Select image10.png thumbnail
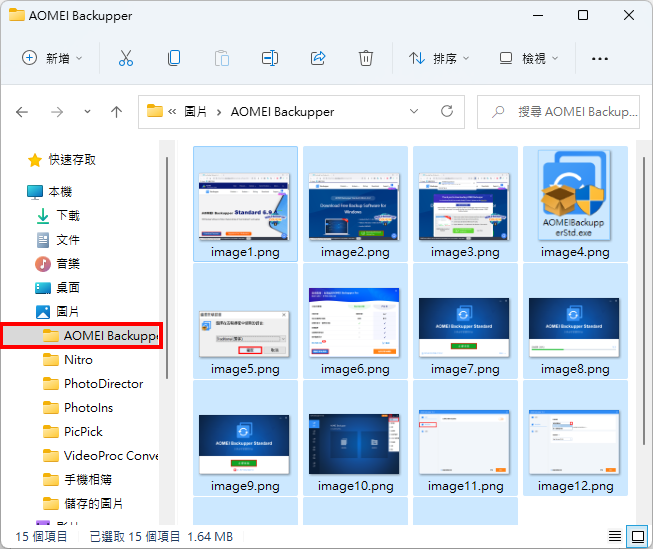This screenshot has height=549, width=653. (x=355, y=438)
